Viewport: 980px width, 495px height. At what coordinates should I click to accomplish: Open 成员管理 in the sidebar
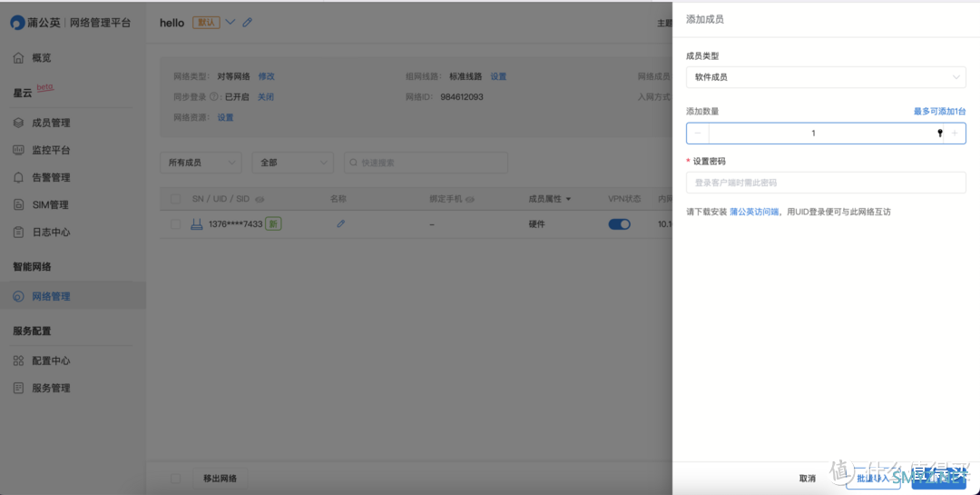(x=51, y=123)
